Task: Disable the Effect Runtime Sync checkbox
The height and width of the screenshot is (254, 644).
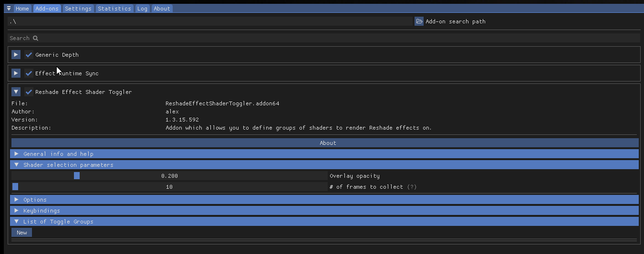Action: [x=29, y=73]
